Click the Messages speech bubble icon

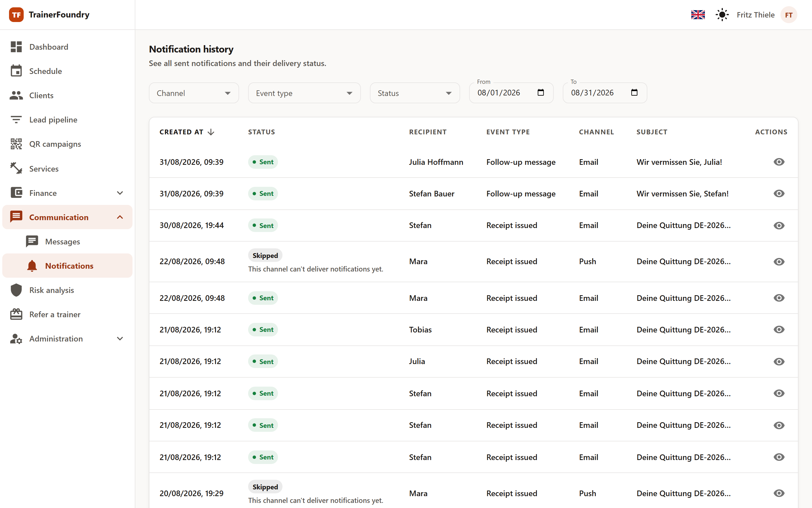coord(32,242)
